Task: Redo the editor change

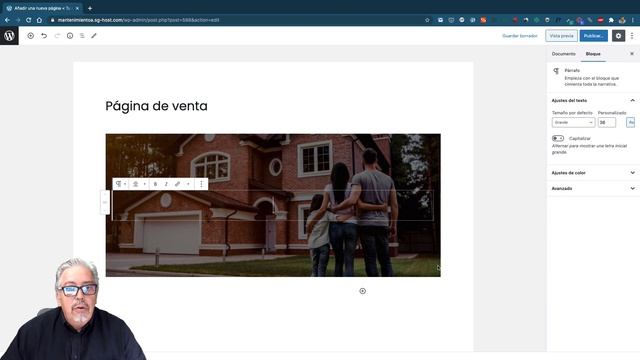Action: [57, 36]
